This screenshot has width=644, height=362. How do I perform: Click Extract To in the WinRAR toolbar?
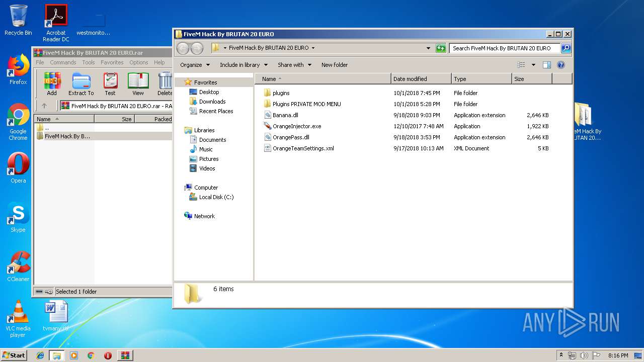(81, 83)
